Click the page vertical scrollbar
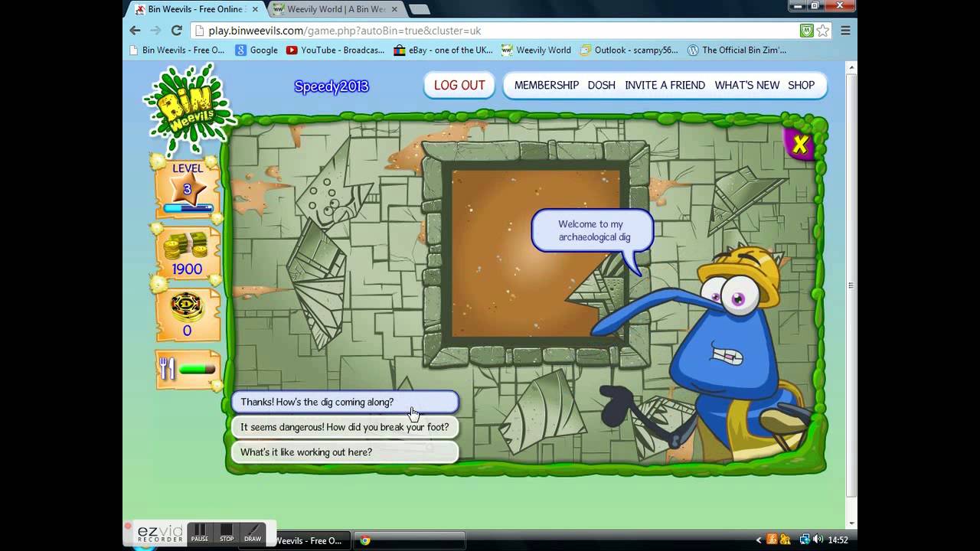This screenshot has height=551, width=980. [851, 285]
